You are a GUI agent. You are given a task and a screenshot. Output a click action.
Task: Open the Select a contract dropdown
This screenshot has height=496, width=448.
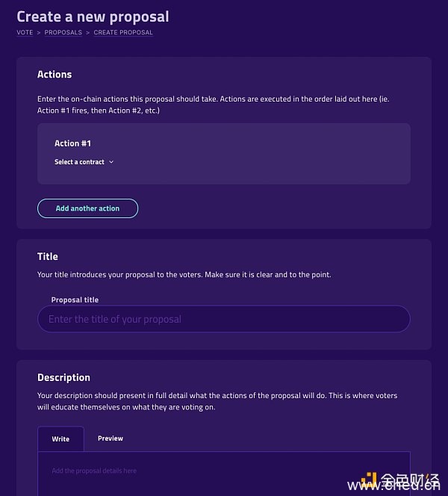pos(80,162)
